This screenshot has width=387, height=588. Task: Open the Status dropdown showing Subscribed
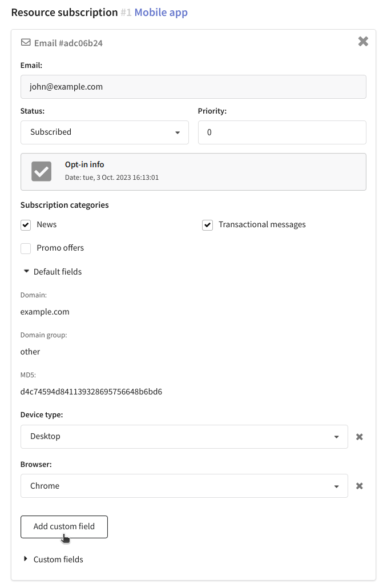coord(104,132)
